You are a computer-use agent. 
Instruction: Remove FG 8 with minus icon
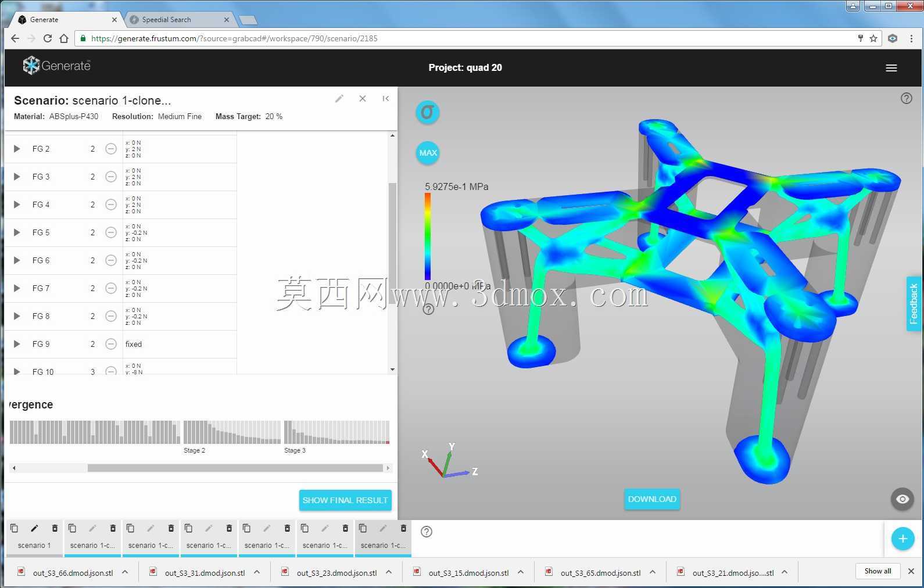[110, 316]
